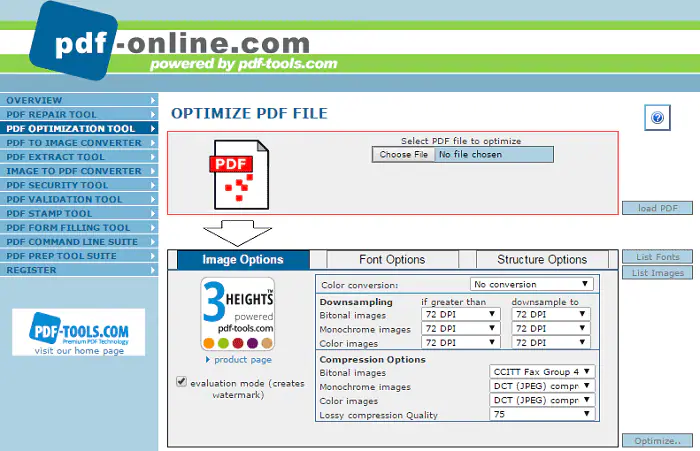This screenshot has width=700, height=451.
Task: Switch to the Structure Options tab
Action: (x=542, y=259)
